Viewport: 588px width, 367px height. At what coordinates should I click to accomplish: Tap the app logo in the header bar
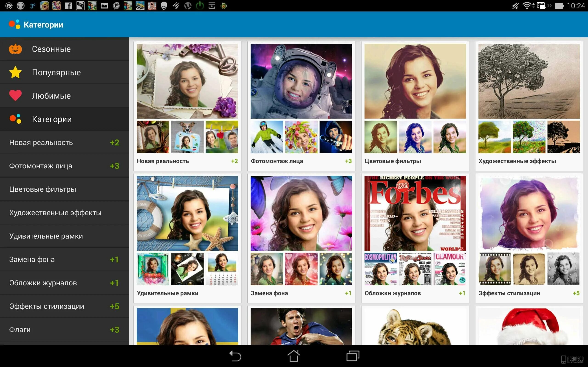click(x=14, y=24)
